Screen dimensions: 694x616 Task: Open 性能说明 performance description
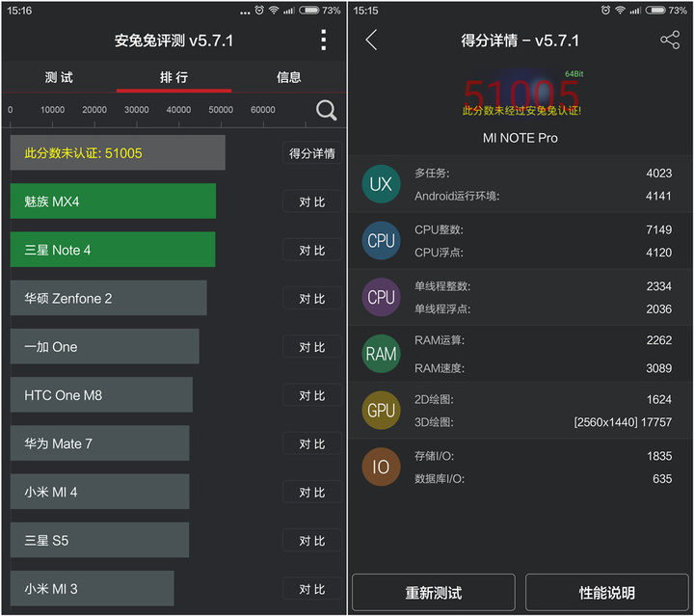click(606, 592)
